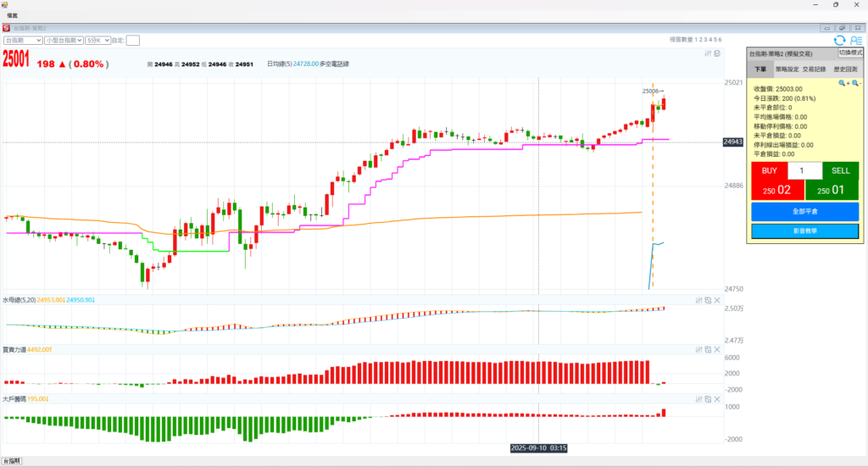The height and width of the screenshot is (467, 868).
Task: Click the red S app logo icon
Action: point(6,28)
